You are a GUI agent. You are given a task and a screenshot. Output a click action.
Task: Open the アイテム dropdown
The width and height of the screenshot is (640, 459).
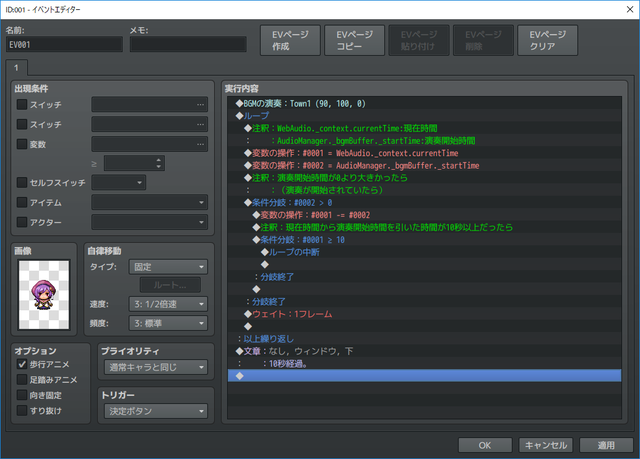pyautogui.click(x=149, y=202)
